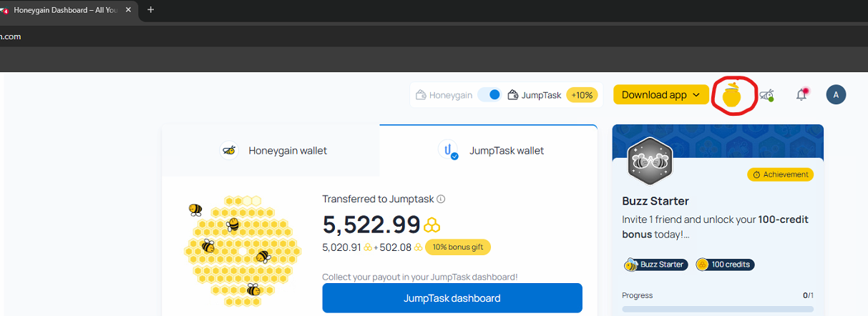This screenshot has height=316, width=868.
Task: Expand the Download app dropdown
Action: coord(661,94)
